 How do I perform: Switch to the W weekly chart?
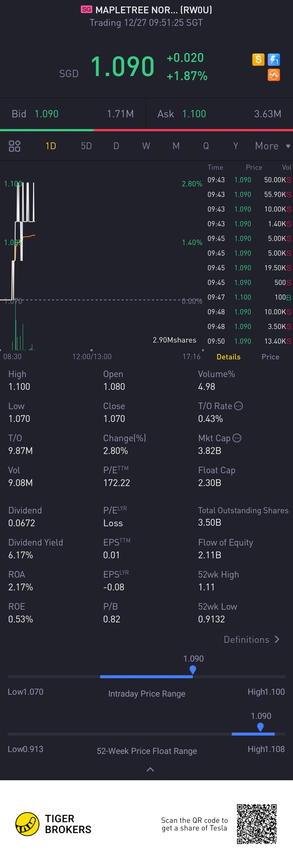146,146
